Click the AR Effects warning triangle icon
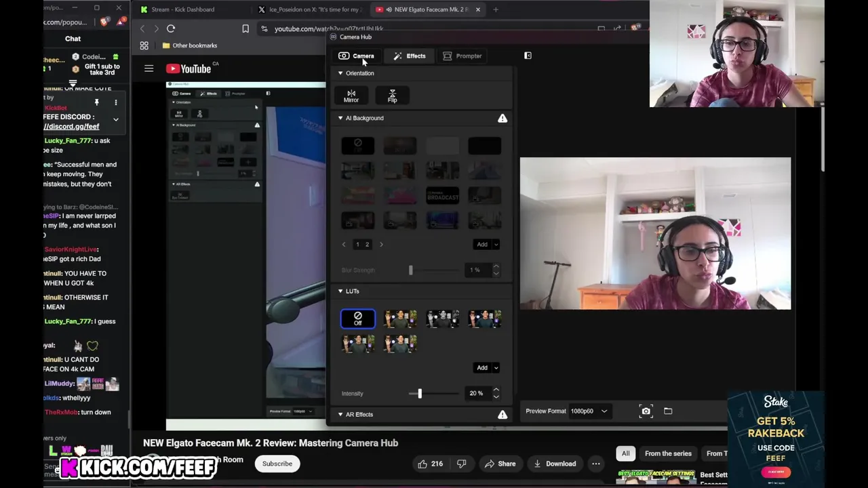 (x=502, y=414)
